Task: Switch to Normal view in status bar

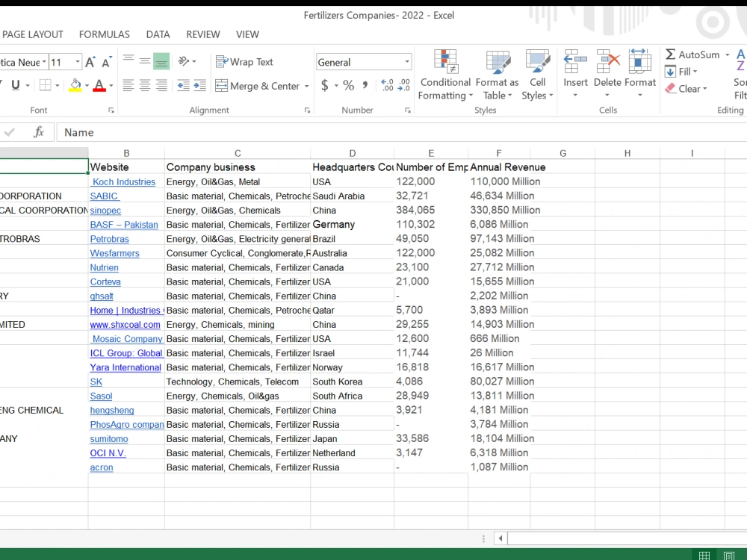Action: (704, 555)
